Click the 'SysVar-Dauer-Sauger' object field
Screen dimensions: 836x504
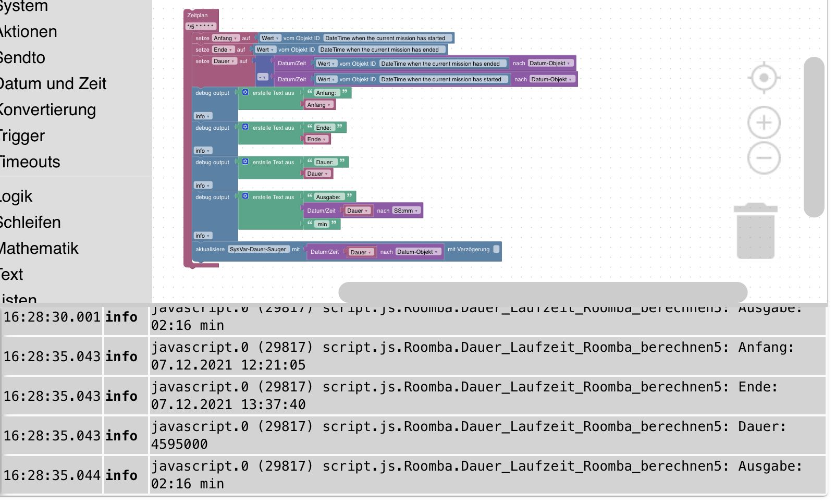pos(258,249)
